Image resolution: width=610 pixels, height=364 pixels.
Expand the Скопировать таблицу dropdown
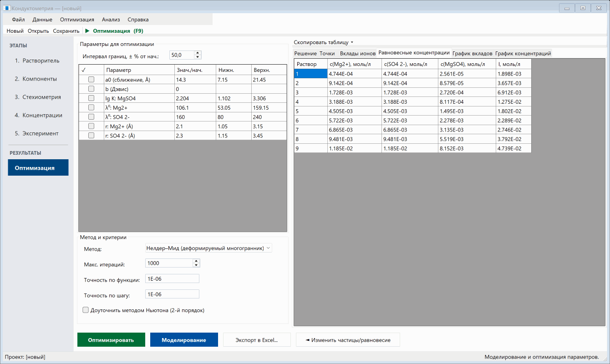click(324, 42)
